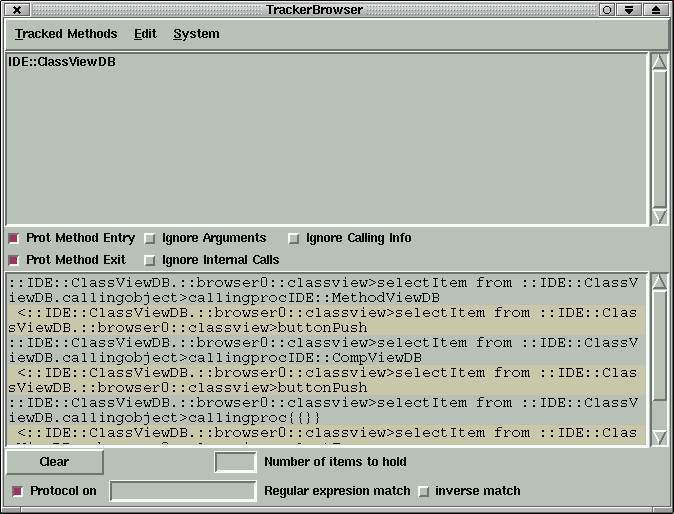Click up arrow of log output scrollbar
Viewport: 674px width, 514px height.
(659, 282)
